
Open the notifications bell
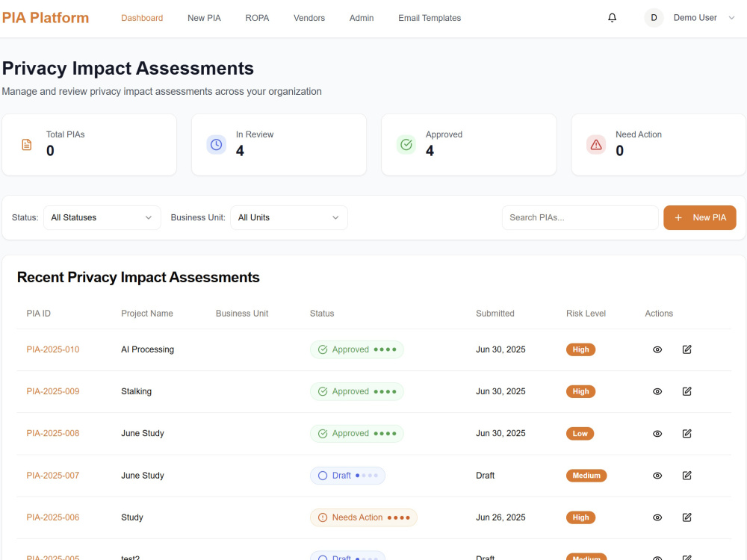tap(613, 18)
